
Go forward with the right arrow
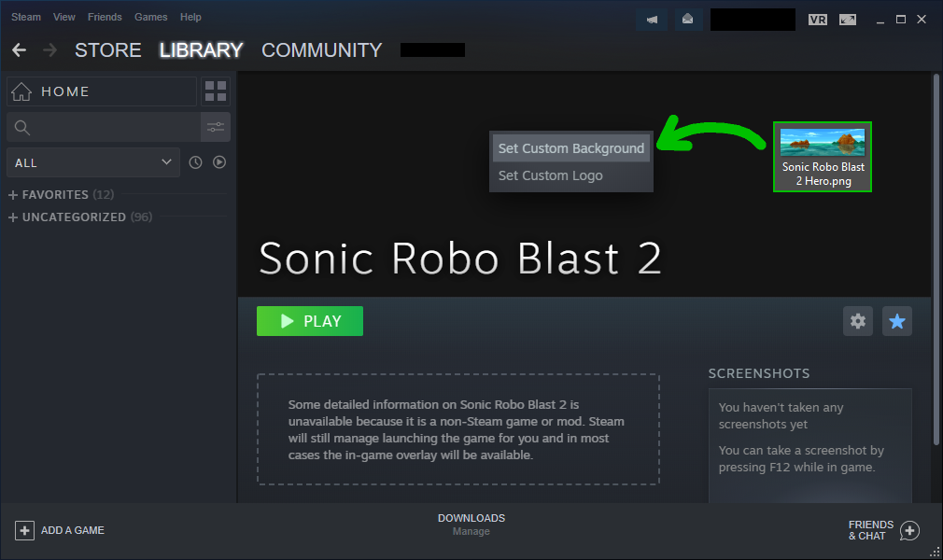(49, 49)
